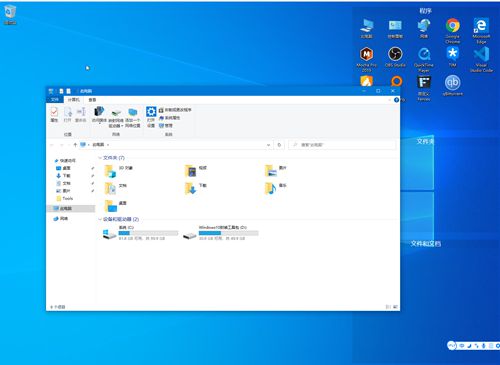Open the View ribbon tab

92,100
